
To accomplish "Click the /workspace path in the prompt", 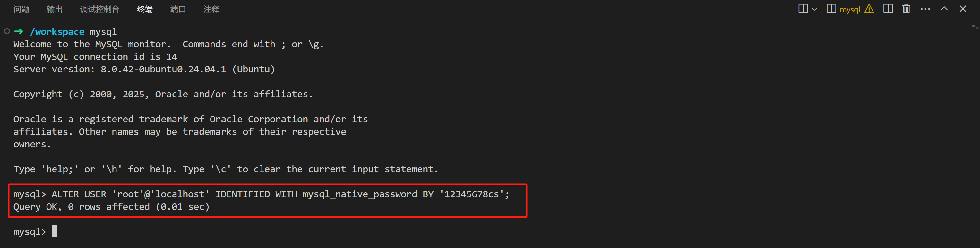I will [x=57, y=31].
